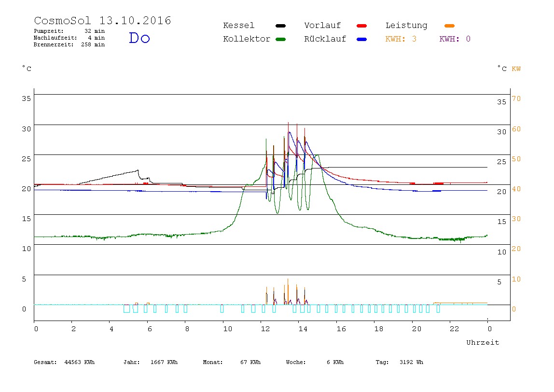The height and width of the screenshot is (392, 554).
Task: Select the 'CosmoSol 13.10.2016' chart title
Action: point(102,20)
